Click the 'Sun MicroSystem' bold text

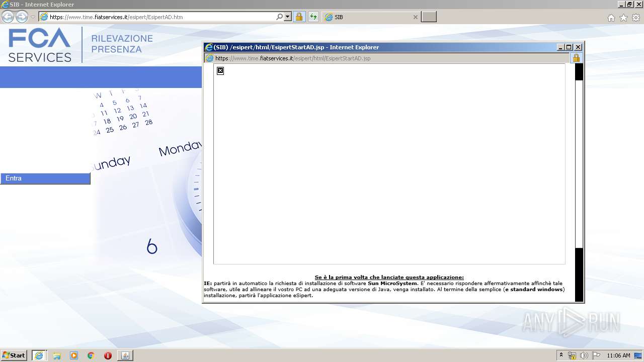(x=392, y=284)
